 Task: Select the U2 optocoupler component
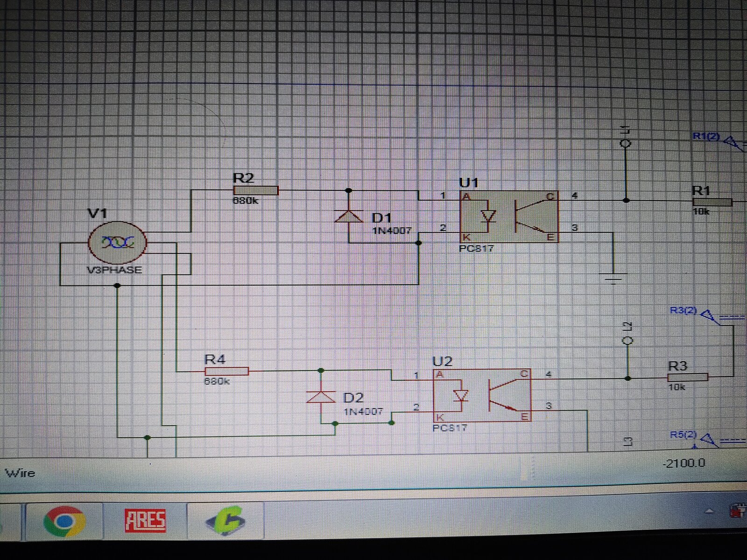(482, 395)
